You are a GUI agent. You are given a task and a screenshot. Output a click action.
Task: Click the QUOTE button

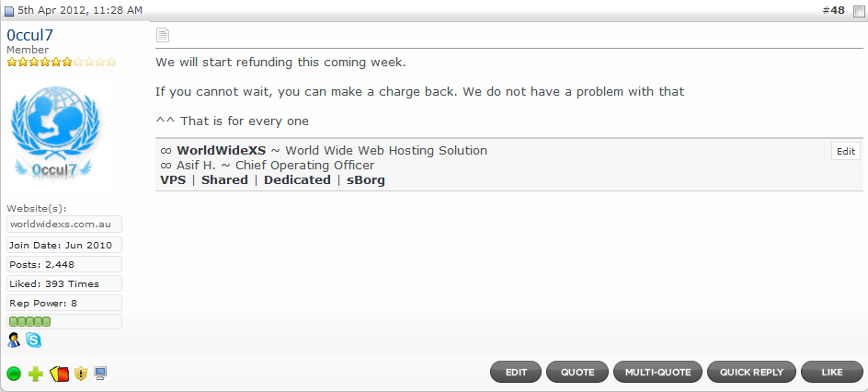click(577, 372)
